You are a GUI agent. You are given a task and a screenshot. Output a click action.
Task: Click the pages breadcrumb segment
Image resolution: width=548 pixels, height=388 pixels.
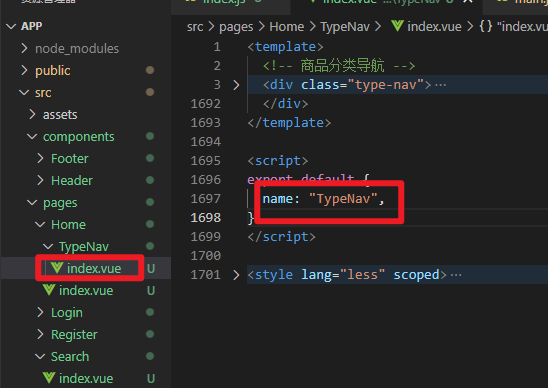[236, 27]
